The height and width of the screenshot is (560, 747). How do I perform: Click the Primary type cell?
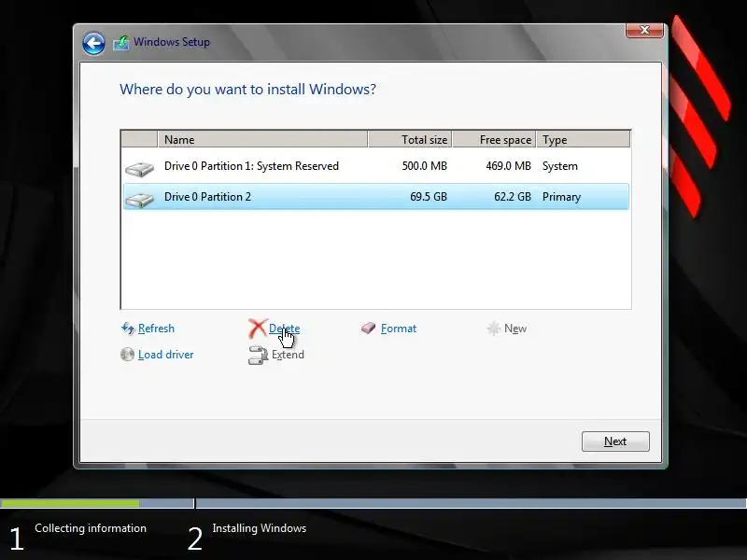pyautogui.click(x=561, y=197)
